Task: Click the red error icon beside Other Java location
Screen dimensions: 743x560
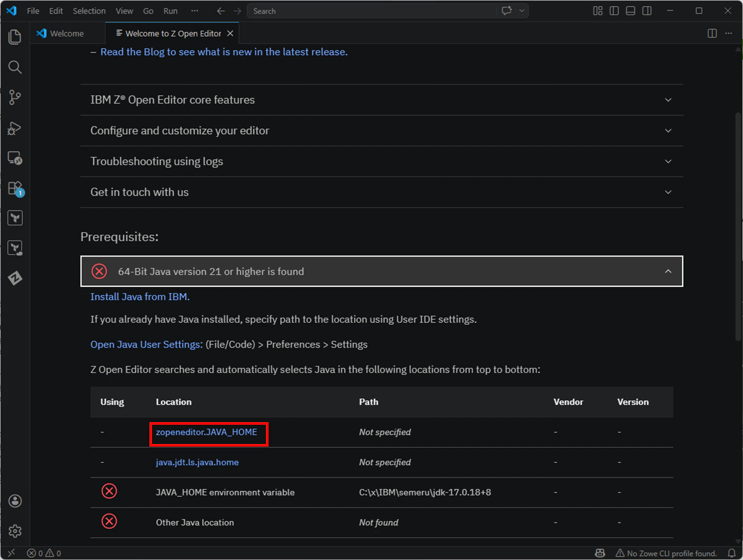Action: point(109,521)
